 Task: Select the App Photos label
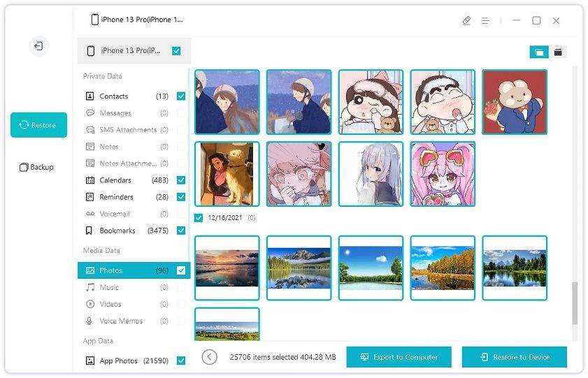[x=118, y=361]
